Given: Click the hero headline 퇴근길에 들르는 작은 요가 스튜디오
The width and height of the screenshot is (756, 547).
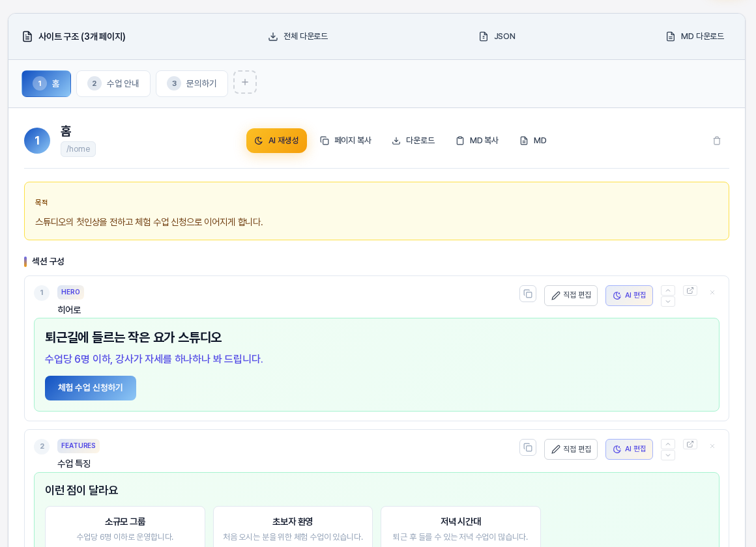Looking at the screenshot, I should 134,337.
